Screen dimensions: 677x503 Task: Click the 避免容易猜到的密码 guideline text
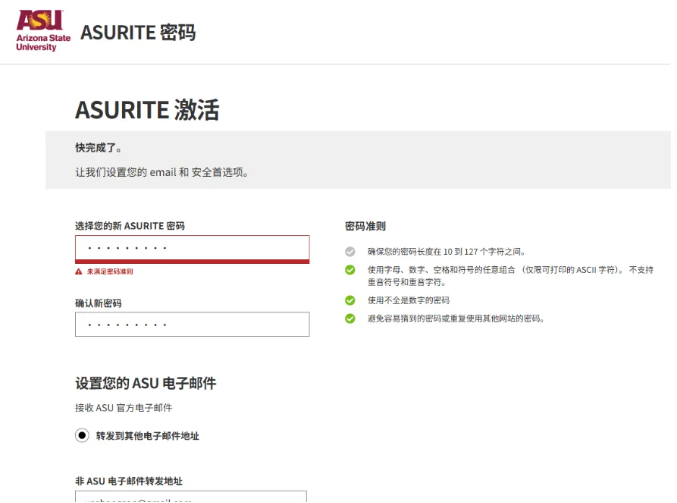click(456, 319)
